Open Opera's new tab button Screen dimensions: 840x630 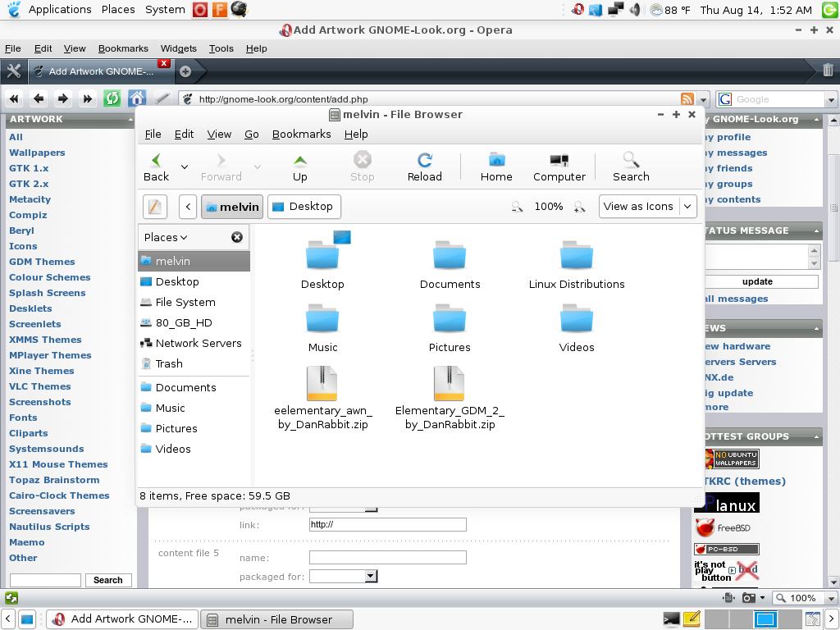pos(185,71)
